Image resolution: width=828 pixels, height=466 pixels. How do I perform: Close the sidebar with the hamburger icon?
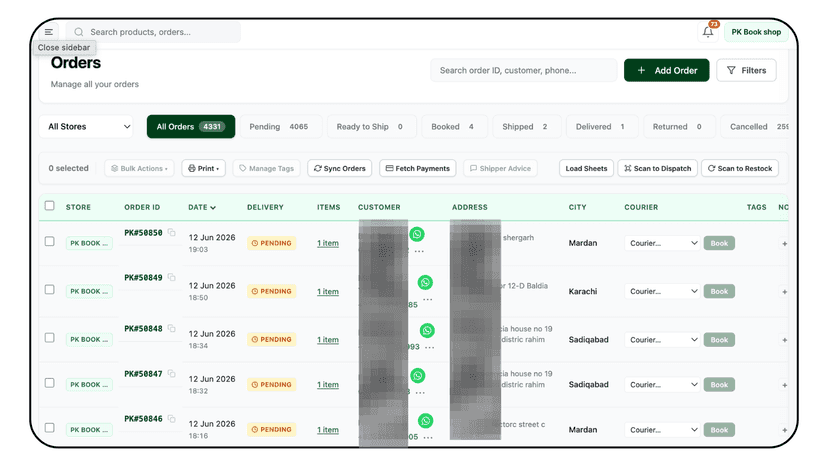49,32
